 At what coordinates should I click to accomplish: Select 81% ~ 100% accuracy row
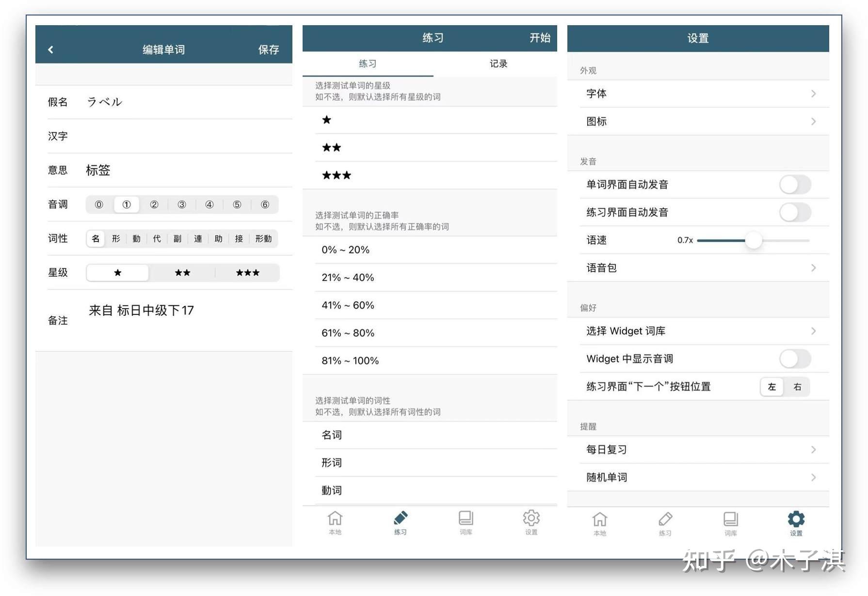pyautogui.click(x=430, y=361)
